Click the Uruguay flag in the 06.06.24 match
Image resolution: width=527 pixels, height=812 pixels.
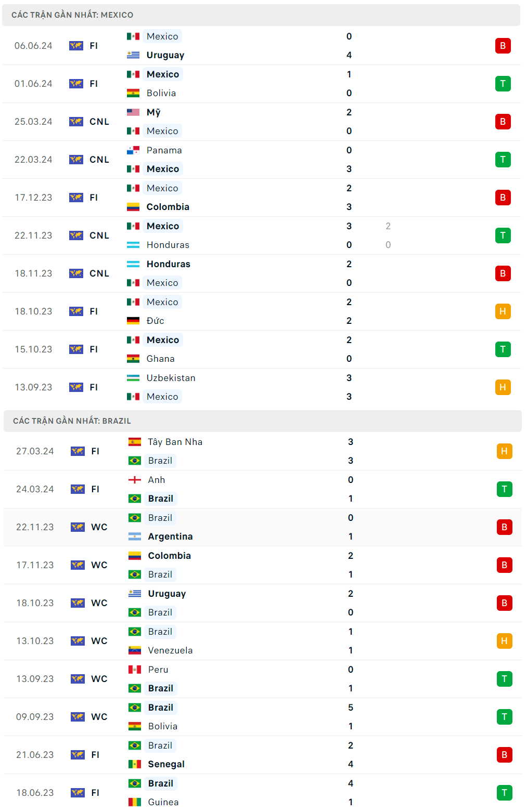pyautogui.click(x=133, y=55)
